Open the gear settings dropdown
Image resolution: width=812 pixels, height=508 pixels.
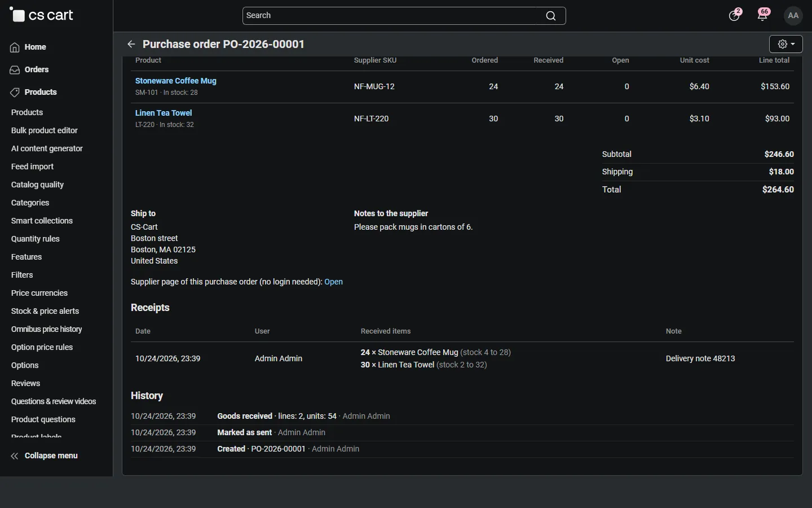pyautogui.click(x=786, y=44)
